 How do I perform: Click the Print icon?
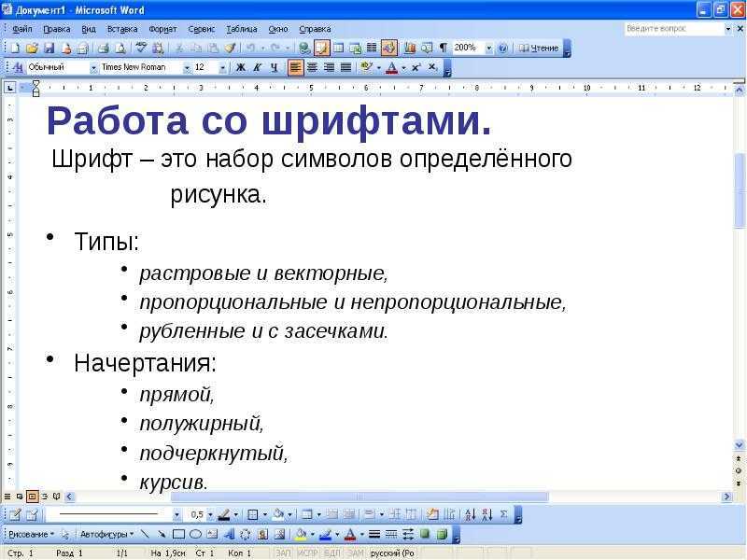pyautogui.click(x=104, y=49)
